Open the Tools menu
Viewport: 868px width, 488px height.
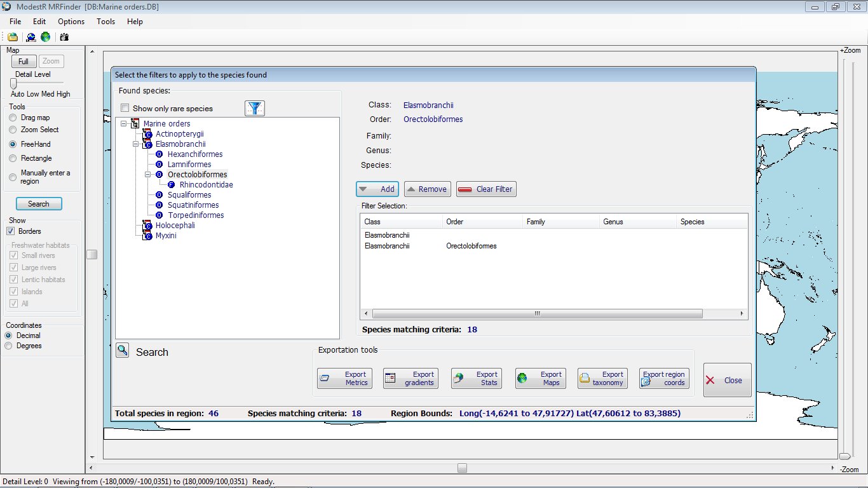click(106, 22)
